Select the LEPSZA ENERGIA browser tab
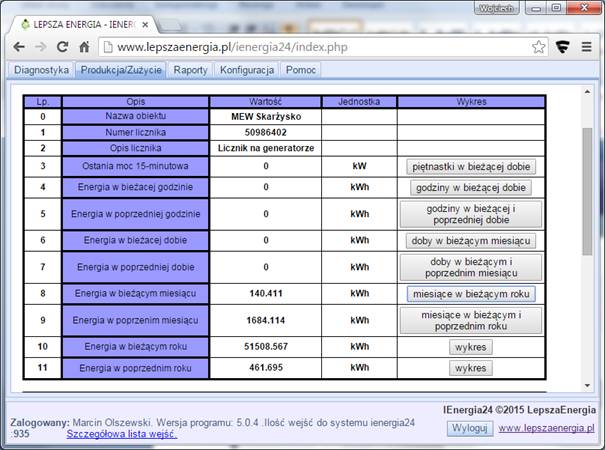 pyautogui.click(x=83, y=25)
